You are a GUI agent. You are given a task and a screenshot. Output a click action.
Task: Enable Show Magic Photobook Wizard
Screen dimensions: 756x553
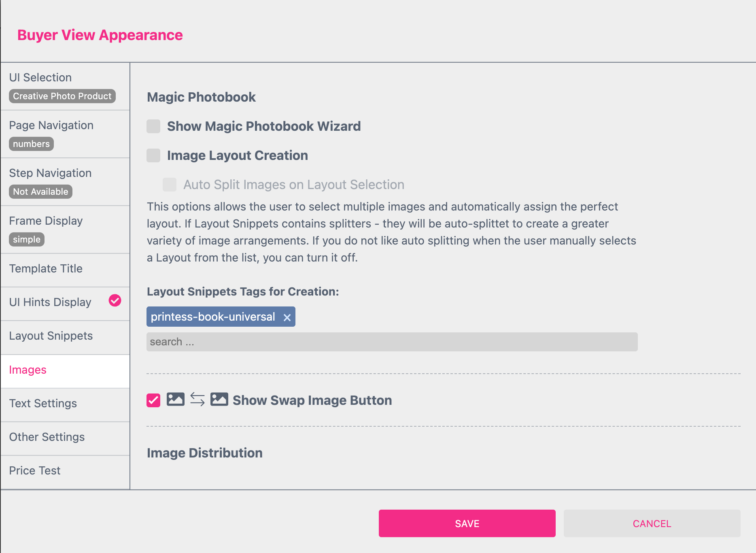153,126
